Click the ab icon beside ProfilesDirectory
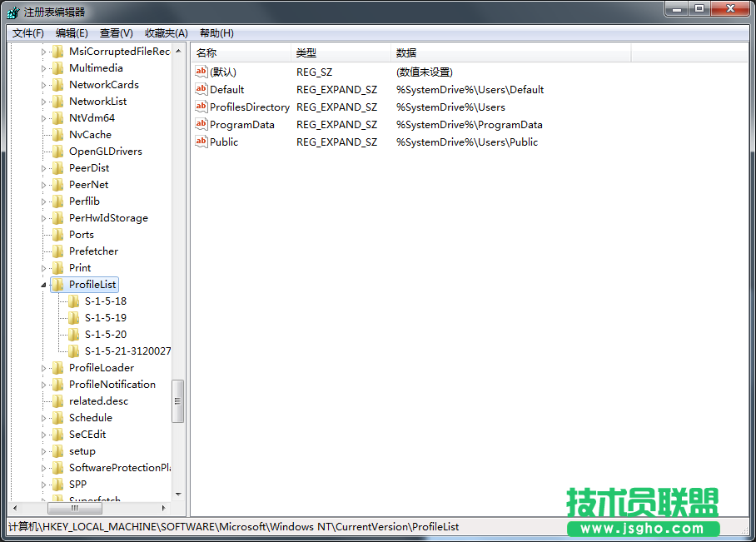Viewport: 756px width, 542px height. tap(201, 107)
